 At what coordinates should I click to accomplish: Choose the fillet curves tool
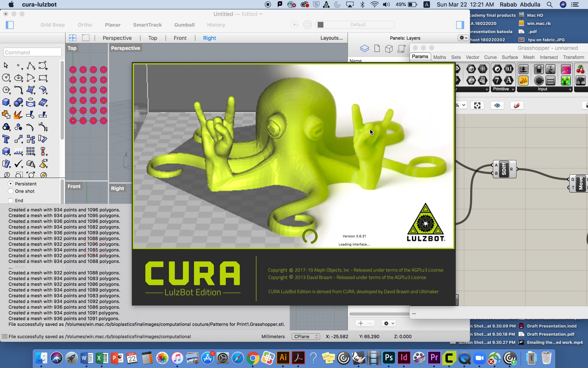click(x=18, y=90)
